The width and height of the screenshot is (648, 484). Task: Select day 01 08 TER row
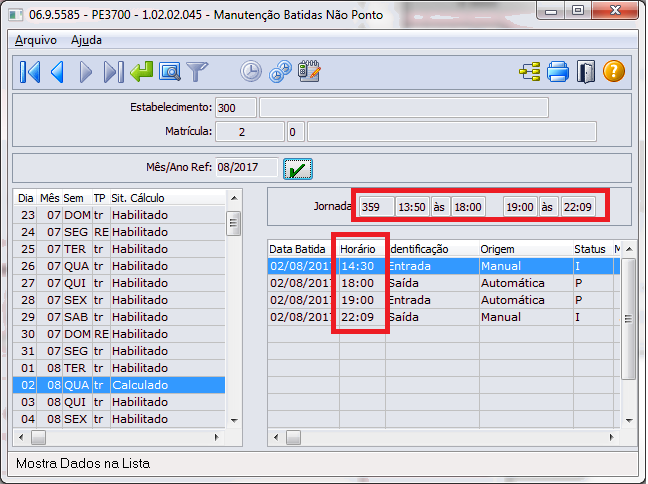(x=119, y=367)
